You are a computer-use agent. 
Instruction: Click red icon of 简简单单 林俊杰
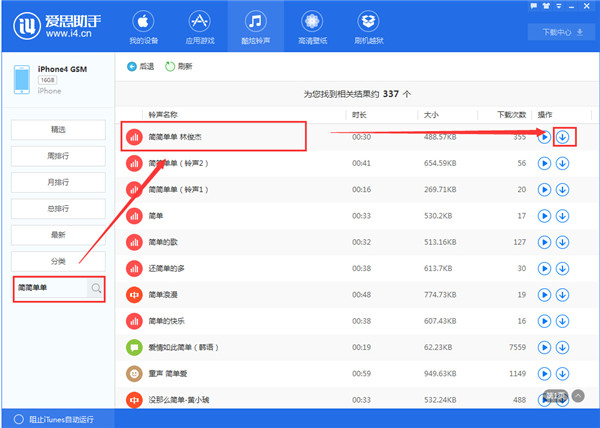134,137
